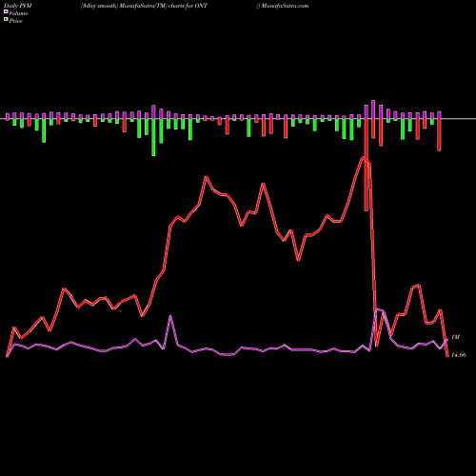The image size is (476, 476).
Task: Click the Price legend label
Action: (x=15, y=21)
